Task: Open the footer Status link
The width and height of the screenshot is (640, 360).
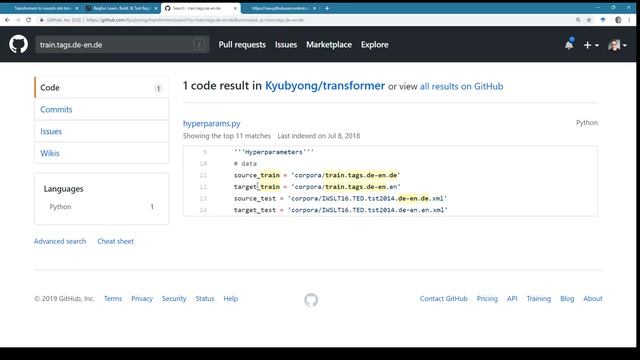Action: (x=205, y=298)
